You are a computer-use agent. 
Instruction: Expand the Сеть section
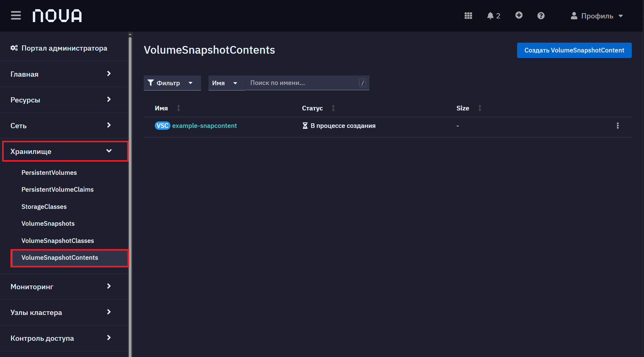coord(64,125)
